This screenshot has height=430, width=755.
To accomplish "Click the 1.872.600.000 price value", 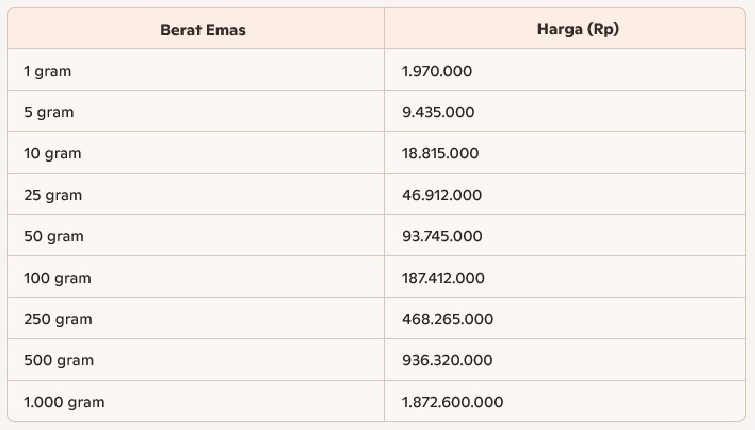I will click(452, 402).
